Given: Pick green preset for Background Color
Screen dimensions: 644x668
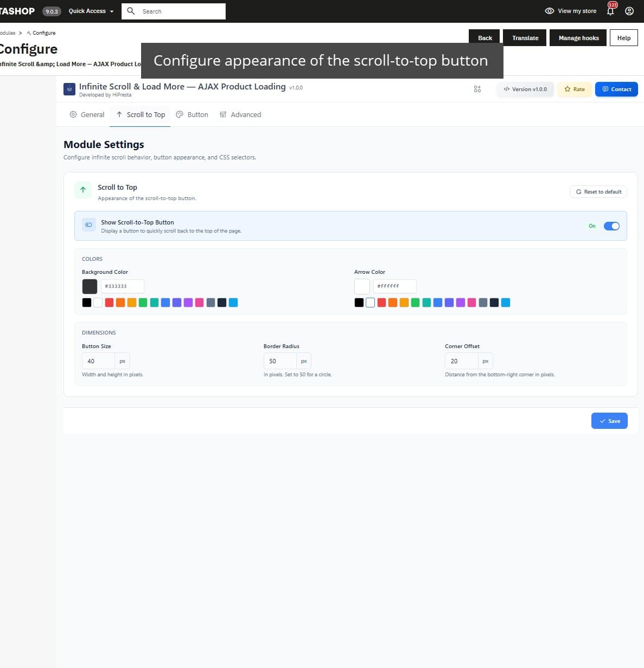Looking at the screenshot, I should 143,303.
